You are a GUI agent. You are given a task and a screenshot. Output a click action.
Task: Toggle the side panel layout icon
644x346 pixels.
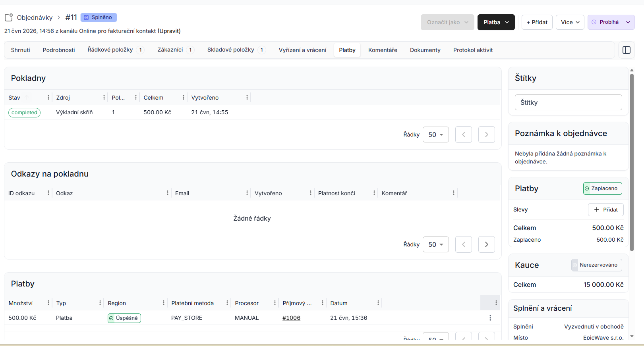pos(627,50)
